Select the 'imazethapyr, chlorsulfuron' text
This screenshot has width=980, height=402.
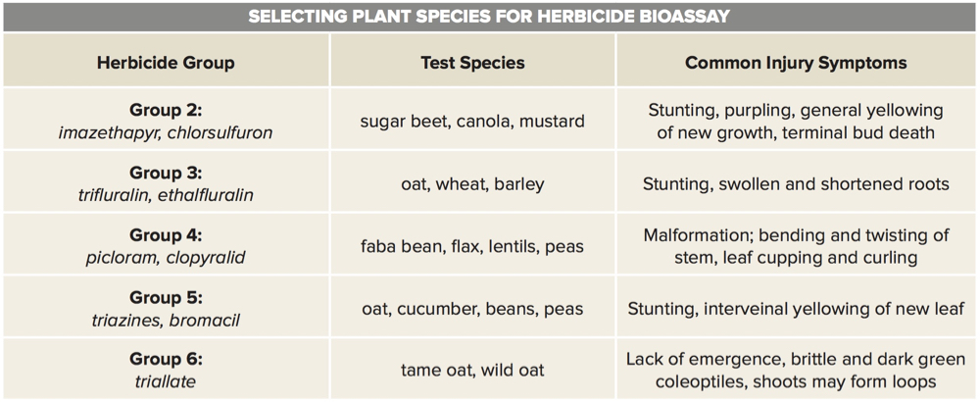(166, 132)
